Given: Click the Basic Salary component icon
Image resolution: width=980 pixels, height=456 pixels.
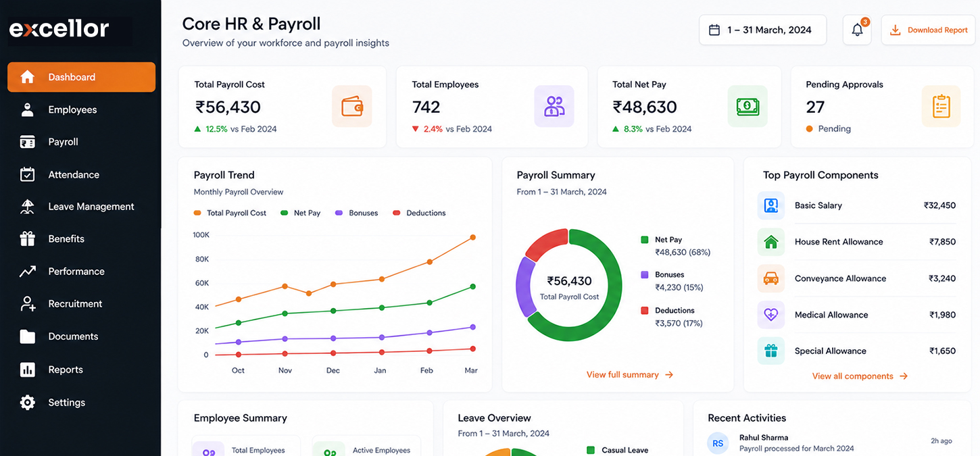Looking at the screenshot, I should pos(771,205).
